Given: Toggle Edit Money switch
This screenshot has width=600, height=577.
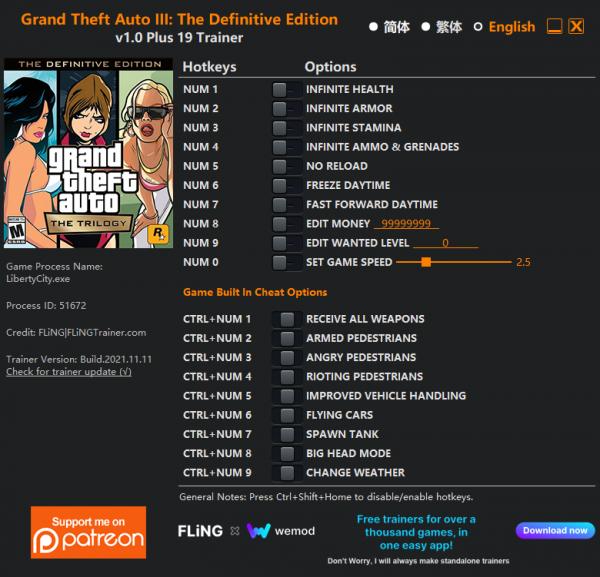Looking at the screenshot, I should (x=287, y=224).
